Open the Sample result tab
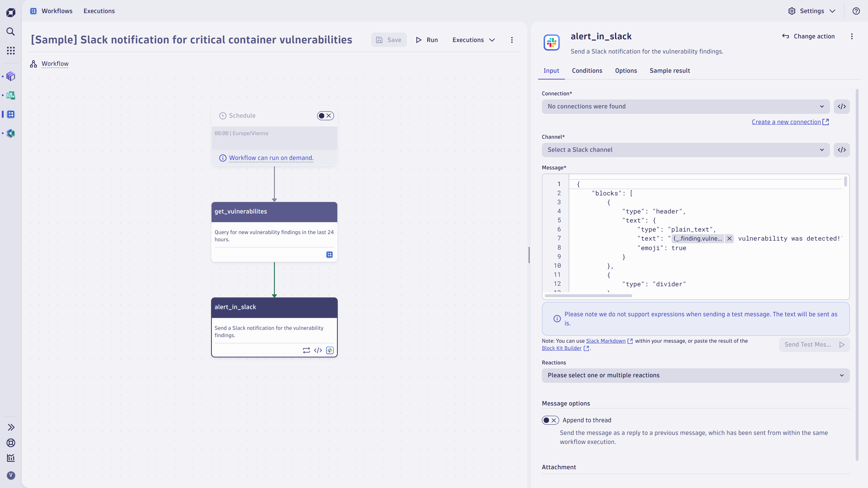 [x=670, y=71]
